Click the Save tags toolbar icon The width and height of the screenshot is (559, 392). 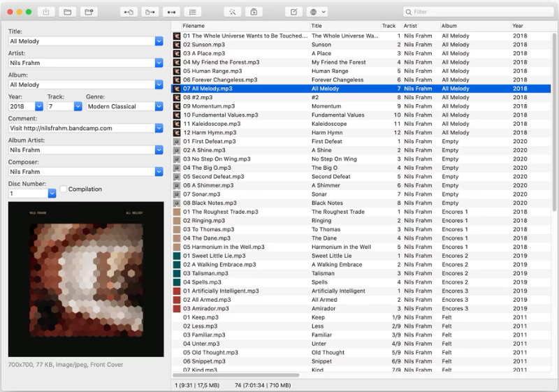46,12
